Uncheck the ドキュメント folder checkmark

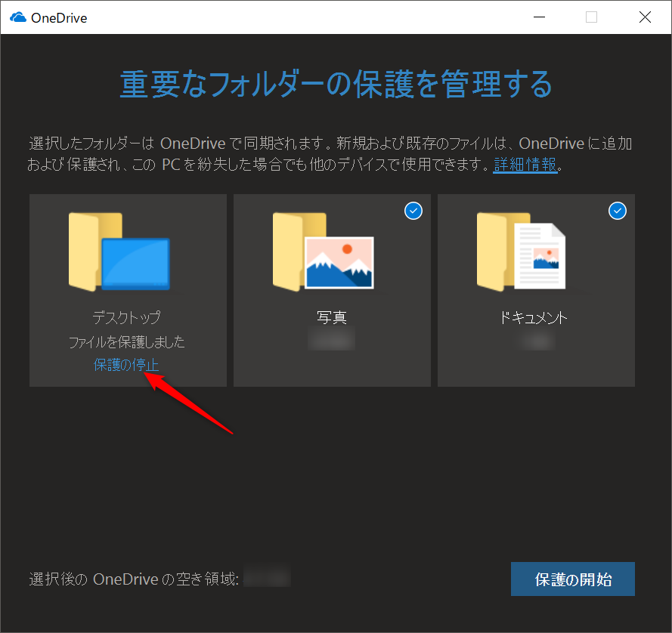point(618,211)
